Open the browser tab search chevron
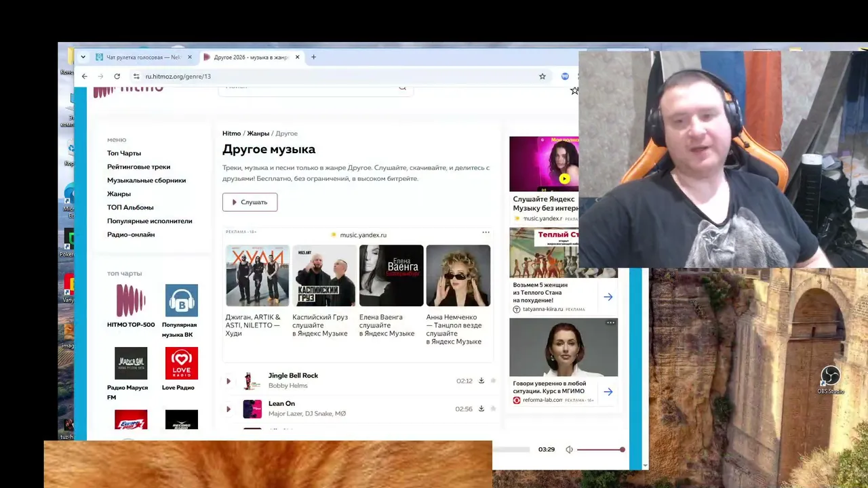Viewport: 868px width, 488px height. pos(83,57)
